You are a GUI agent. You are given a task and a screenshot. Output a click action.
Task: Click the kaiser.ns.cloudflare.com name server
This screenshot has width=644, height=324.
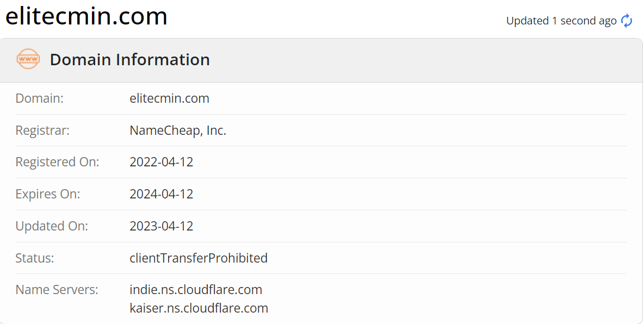[x=199, y=308]
